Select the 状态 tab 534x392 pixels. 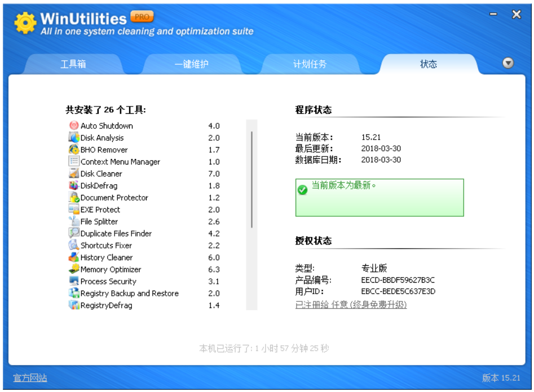tap(428, 64)
